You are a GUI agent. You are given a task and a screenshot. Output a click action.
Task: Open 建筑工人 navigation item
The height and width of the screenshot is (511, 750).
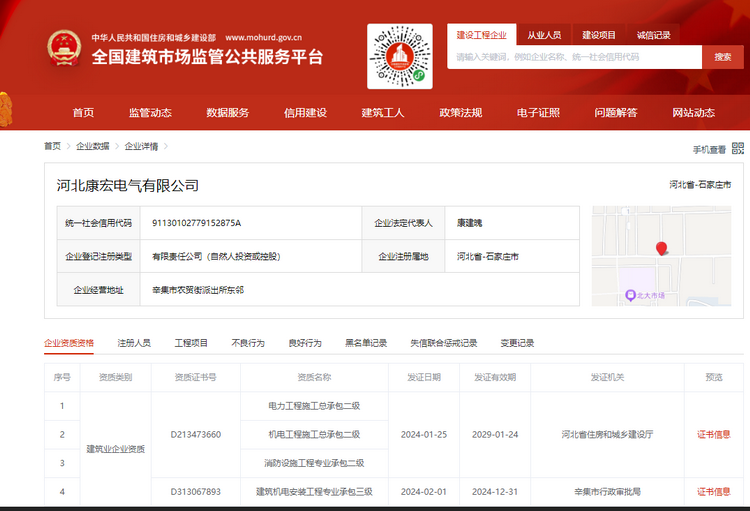click(383, 112)
